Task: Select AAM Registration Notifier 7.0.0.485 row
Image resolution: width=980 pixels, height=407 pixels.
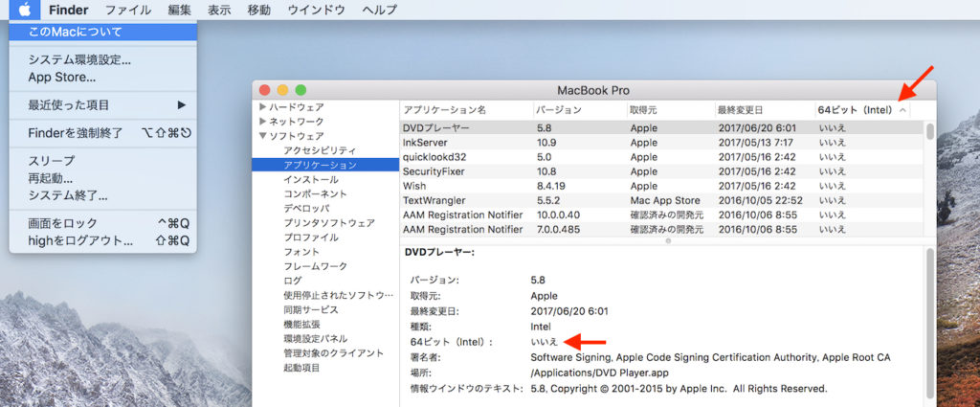Action: click(661, 230)
